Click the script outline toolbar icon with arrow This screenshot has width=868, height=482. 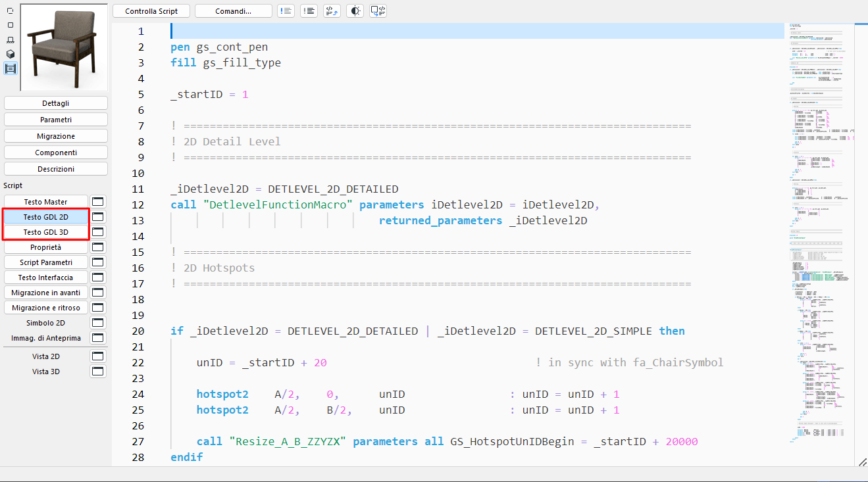tap(331, 11)
